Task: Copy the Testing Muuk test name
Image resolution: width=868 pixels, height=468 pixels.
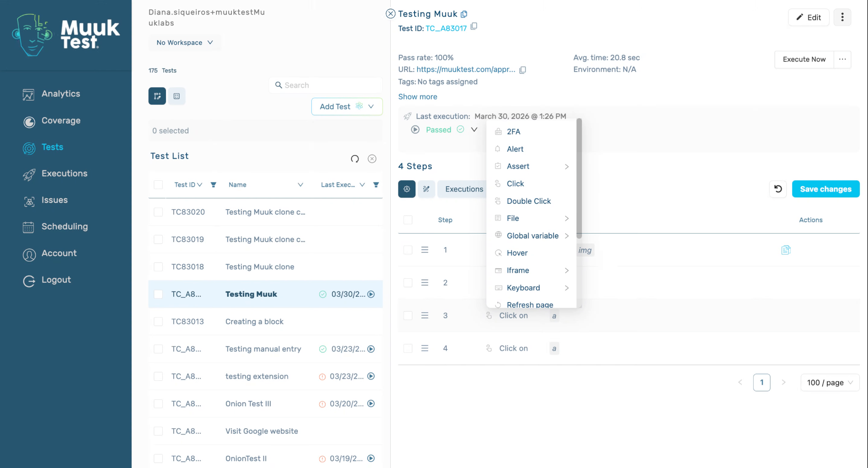Action: pos(464,14)
